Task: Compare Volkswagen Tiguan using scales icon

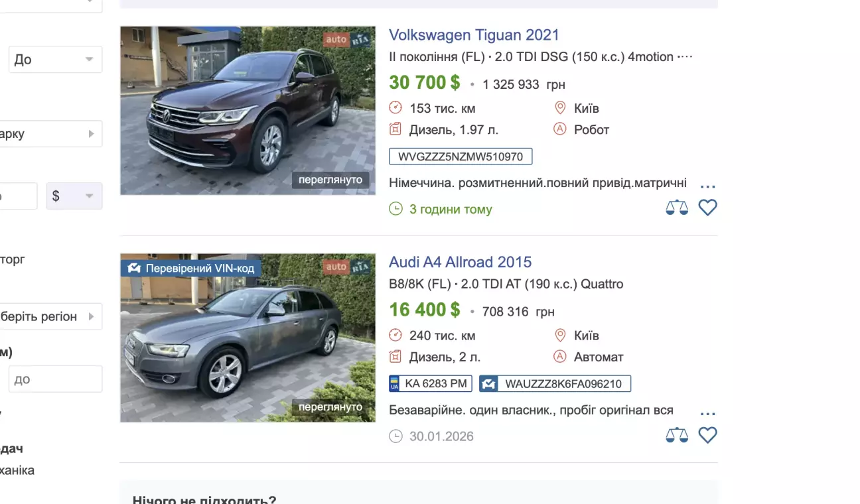Action: click(677, 208)
